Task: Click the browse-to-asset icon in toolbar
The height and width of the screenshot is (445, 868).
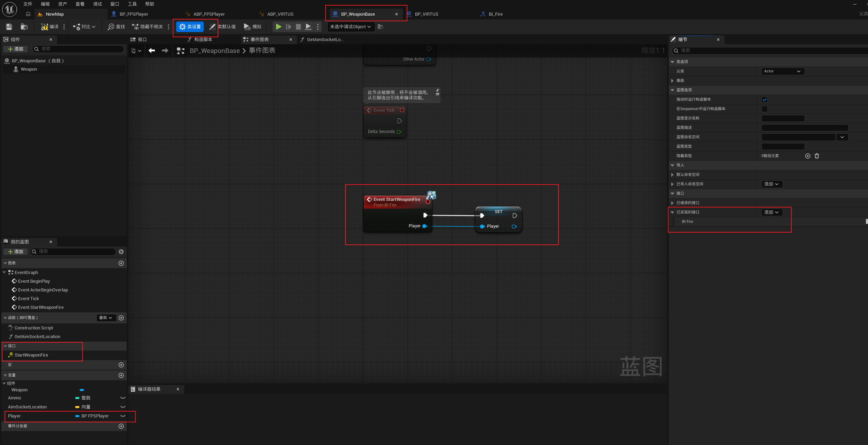Action: [24, 27]
